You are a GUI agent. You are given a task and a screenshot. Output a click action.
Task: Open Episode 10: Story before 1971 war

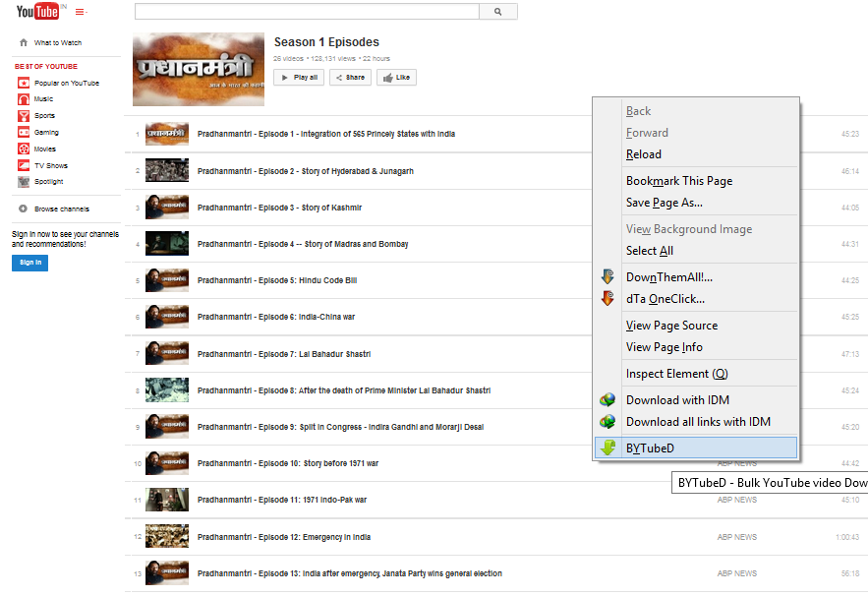pos(288,463)
